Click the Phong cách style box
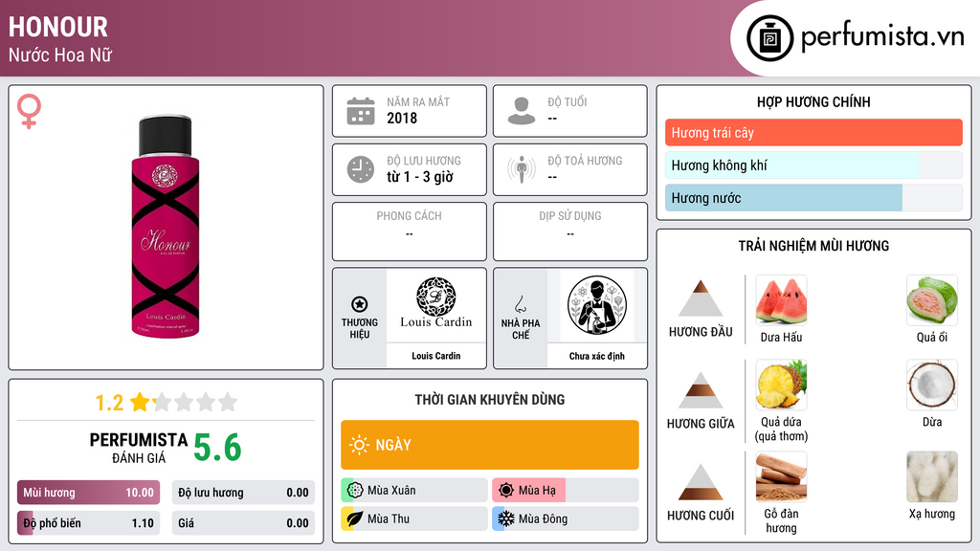Image resolution: width=980 pixels, height=551 pixels. 410,231
